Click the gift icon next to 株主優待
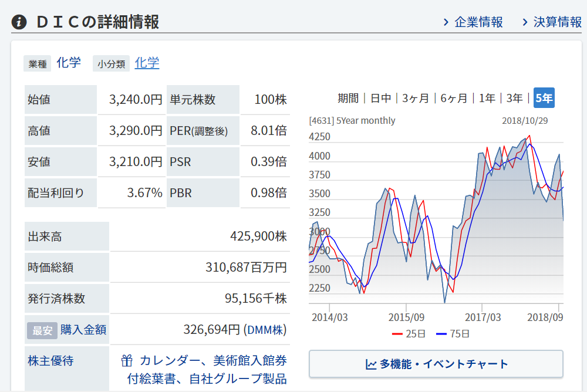 (x=127, y=360)
